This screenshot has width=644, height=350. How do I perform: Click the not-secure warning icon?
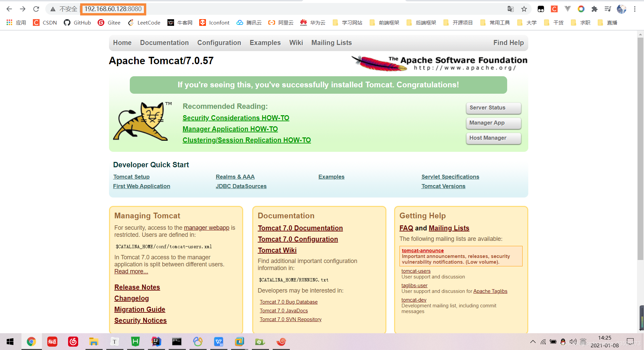click(53, 9)
